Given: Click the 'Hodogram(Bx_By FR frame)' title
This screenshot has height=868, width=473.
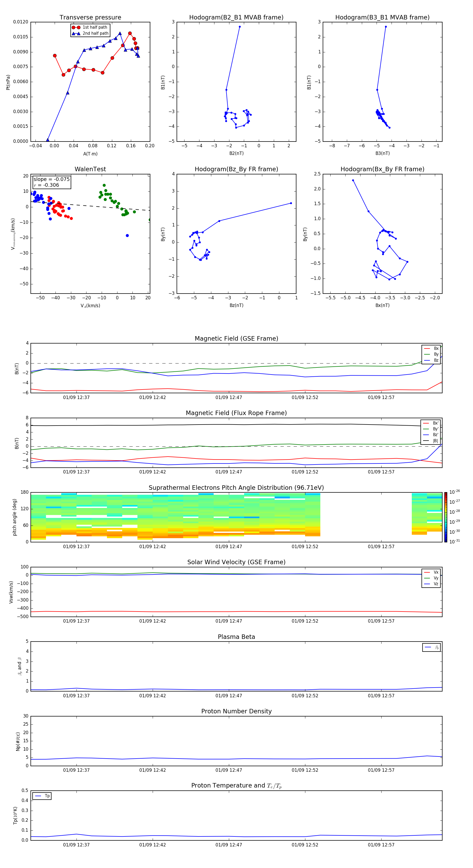Looking at the screenshot, I should (382, 169).
